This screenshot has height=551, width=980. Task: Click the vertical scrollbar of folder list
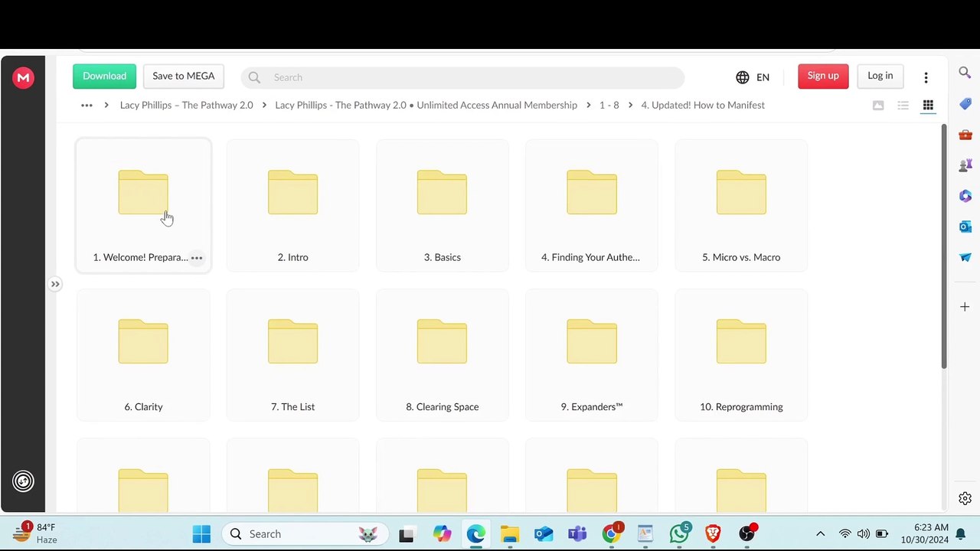coord(944,245)
